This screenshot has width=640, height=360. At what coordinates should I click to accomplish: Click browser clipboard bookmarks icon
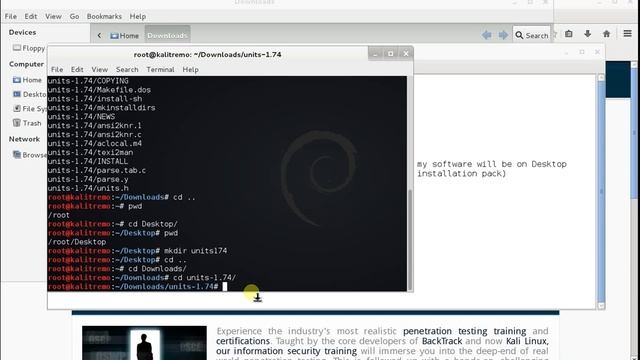[569, 34]
